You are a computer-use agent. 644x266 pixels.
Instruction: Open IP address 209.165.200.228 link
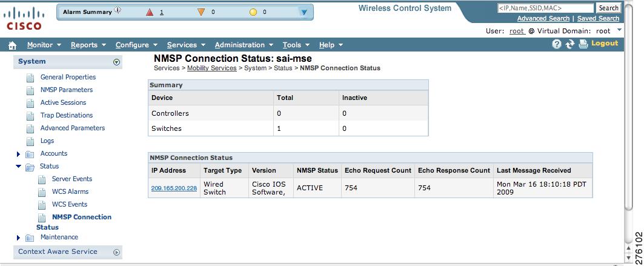tap(174, 188)
